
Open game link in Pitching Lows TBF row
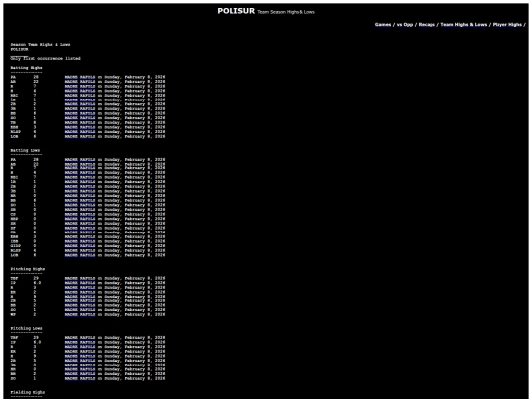(x=80, y=338)
